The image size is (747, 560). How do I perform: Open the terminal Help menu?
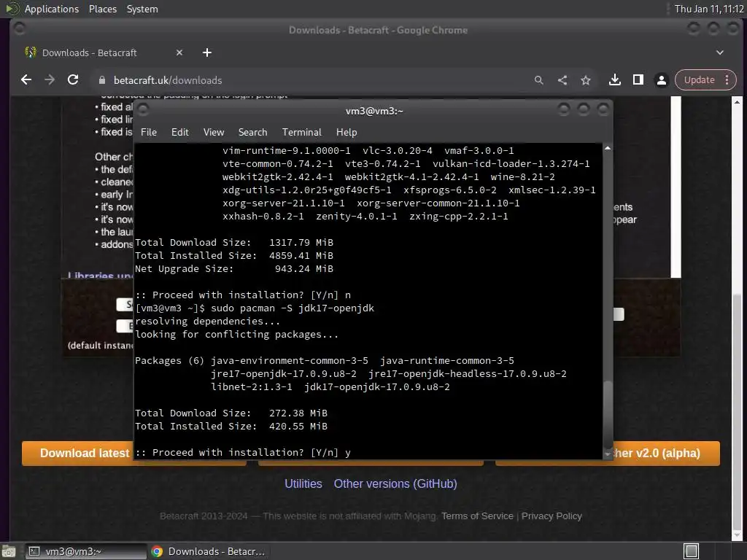point(347,133)
